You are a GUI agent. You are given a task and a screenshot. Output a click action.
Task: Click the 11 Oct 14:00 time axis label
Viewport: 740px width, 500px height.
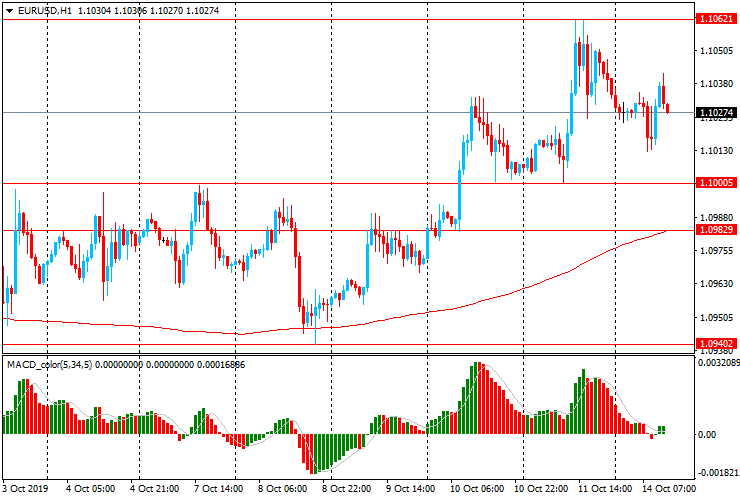point(605,489)
